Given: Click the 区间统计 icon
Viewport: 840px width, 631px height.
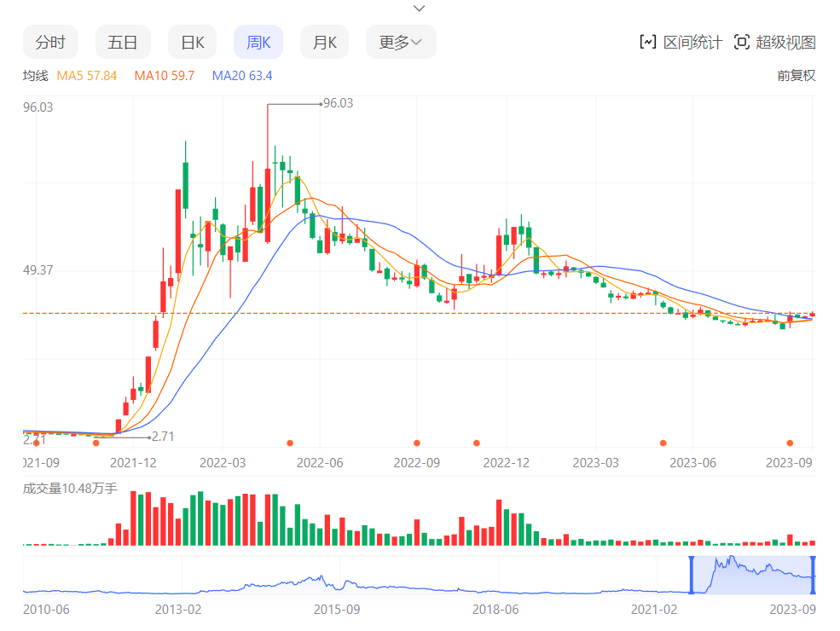Looking at the screenshot, I should click(647, 42).
